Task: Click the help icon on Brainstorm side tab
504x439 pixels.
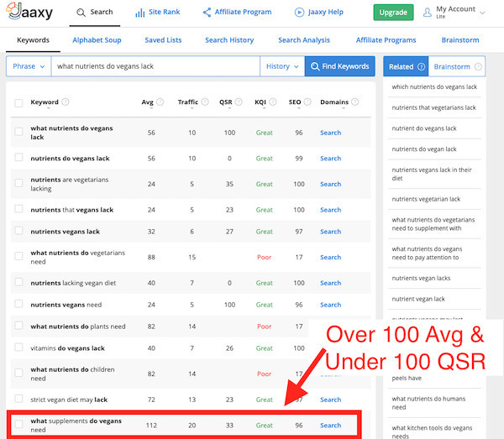Action: click(478, 66)
